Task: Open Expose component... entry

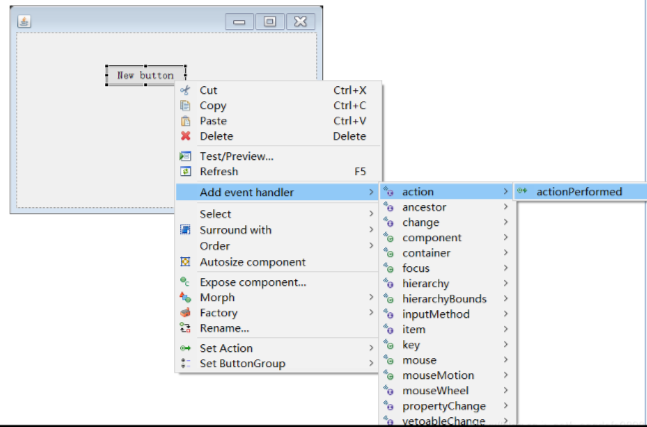Action: (x=277, y=282)
